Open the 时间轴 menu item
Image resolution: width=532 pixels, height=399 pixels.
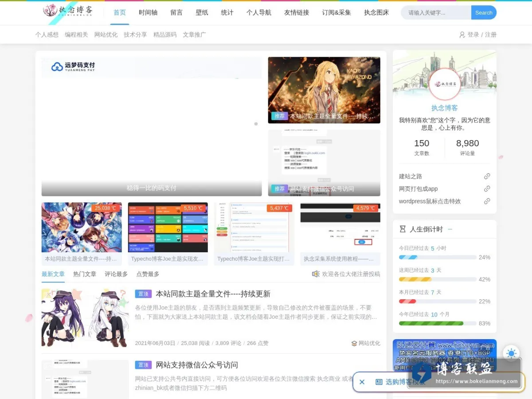tap(148, 12)
